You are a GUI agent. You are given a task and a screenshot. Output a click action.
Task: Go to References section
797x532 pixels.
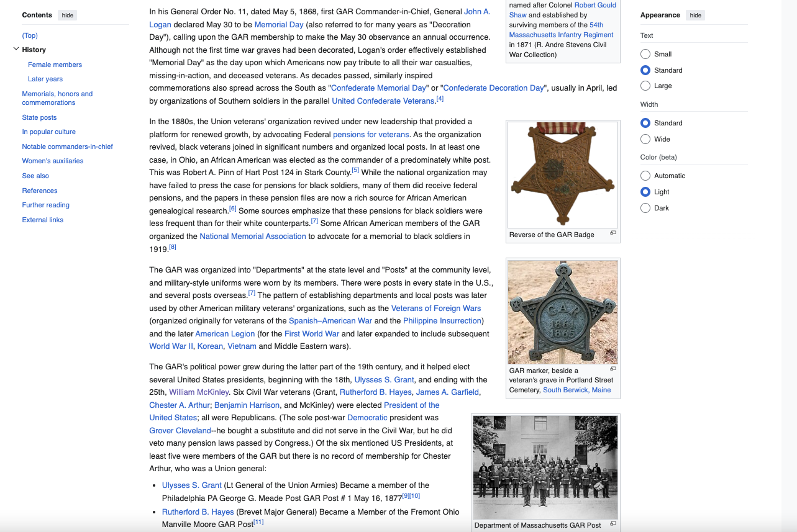click(40, 191)
